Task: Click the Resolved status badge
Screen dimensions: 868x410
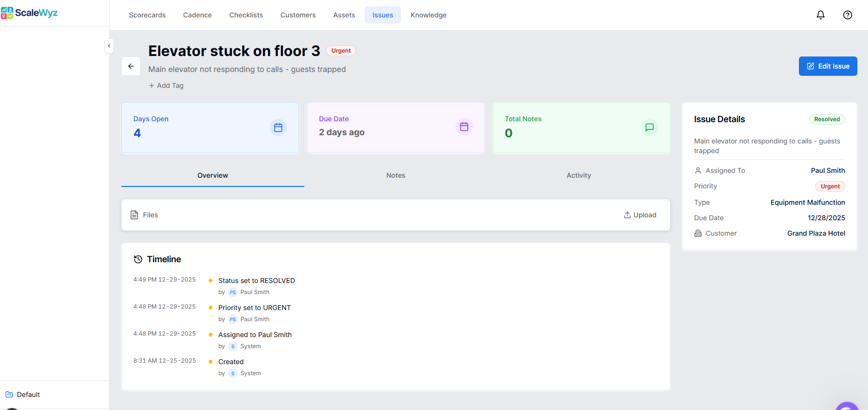Action: tap(826, 119)
